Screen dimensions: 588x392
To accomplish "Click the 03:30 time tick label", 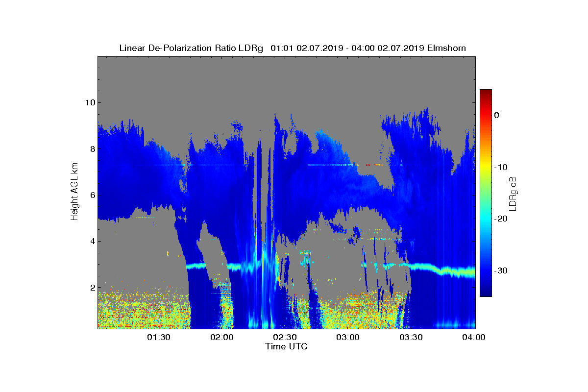I will [412, 338].
